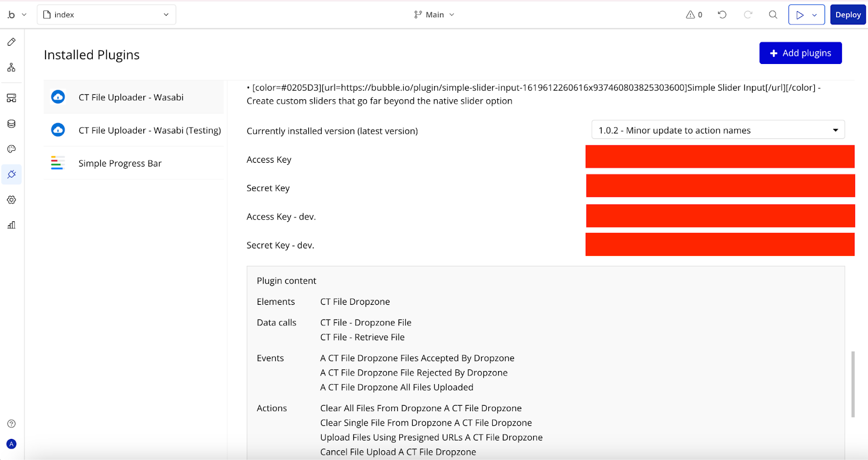
Task: Expand the preview options chevron
Action: click(815, 15)
